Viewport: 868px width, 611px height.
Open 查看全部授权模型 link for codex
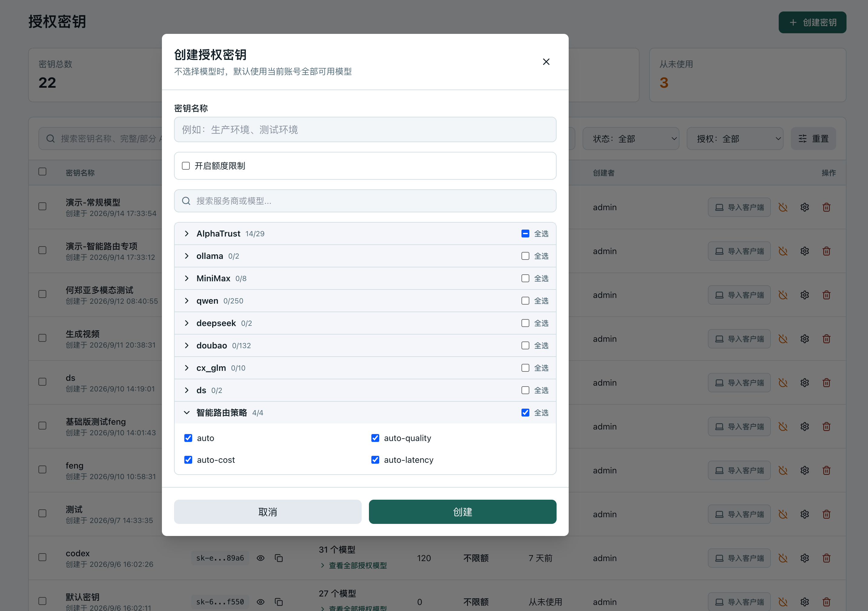click(353, 565)
